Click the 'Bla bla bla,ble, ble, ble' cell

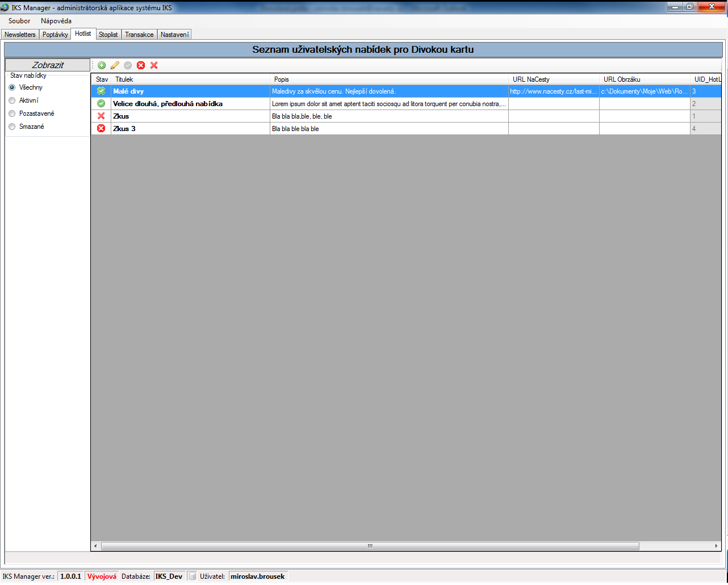[389, 116]
